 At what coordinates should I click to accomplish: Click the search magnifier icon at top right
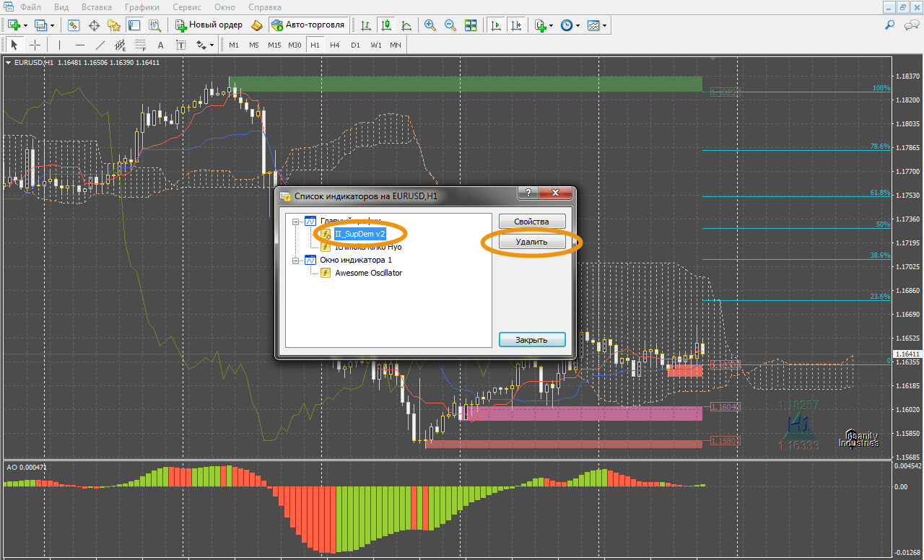[x=889, y=25]
